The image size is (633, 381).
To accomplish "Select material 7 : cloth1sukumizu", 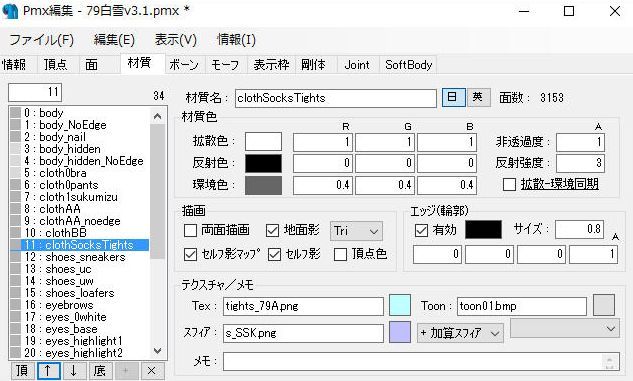I will click(80, 197).
